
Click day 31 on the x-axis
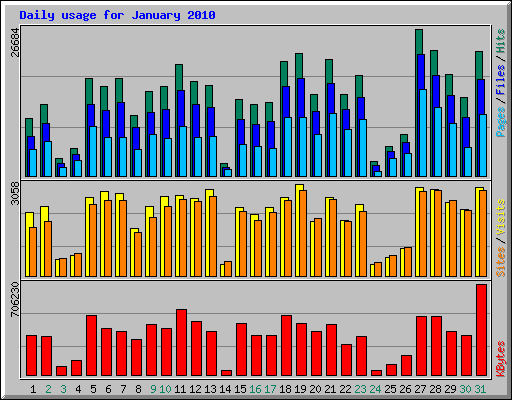[x=480, y=389]
